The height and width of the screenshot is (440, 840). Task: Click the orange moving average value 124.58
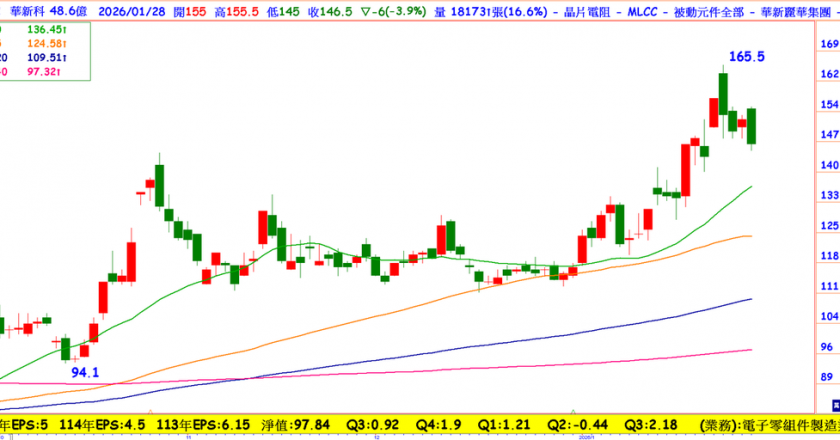click(47, 43)
